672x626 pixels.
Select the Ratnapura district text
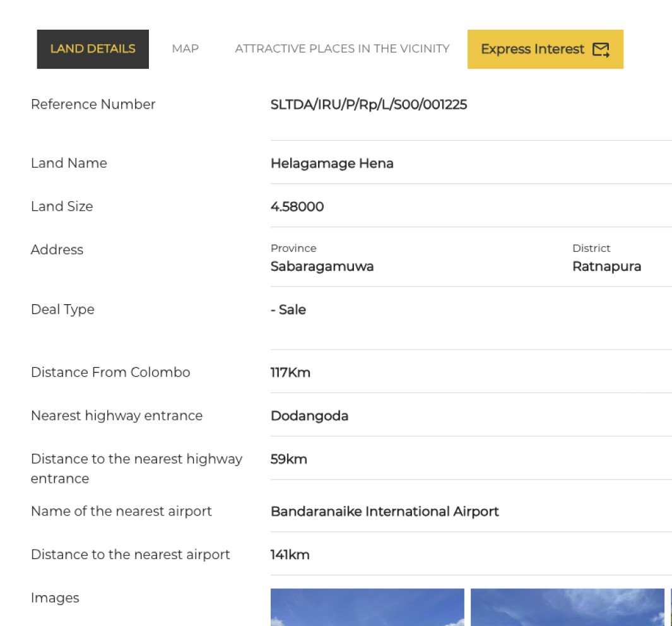click(606, 266)
